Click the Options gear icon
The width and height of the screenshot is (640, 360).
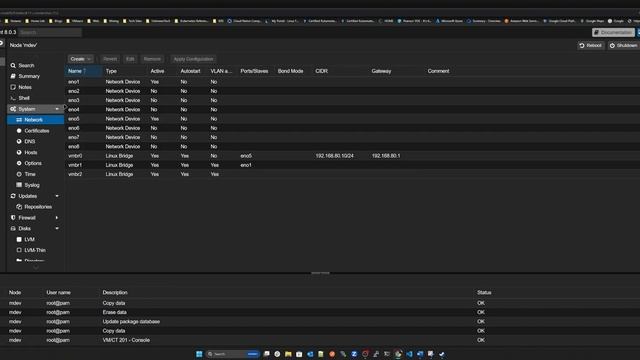[19, 163]
